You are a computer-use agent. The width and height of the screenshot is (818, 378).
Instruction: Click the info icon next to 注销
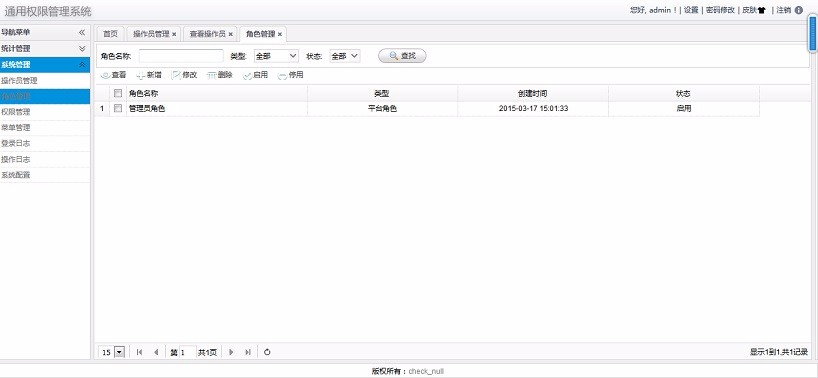[799, 10]
